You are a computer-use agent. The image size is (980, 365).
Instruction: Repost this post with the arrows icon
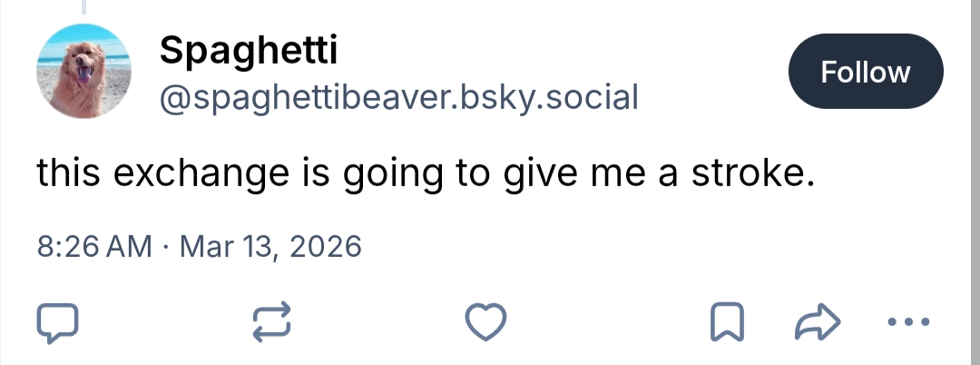(272, 321)
